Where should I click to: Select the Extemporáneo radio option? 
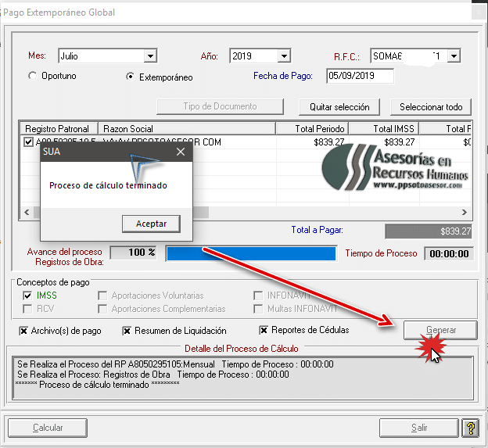tap(131, 77)
